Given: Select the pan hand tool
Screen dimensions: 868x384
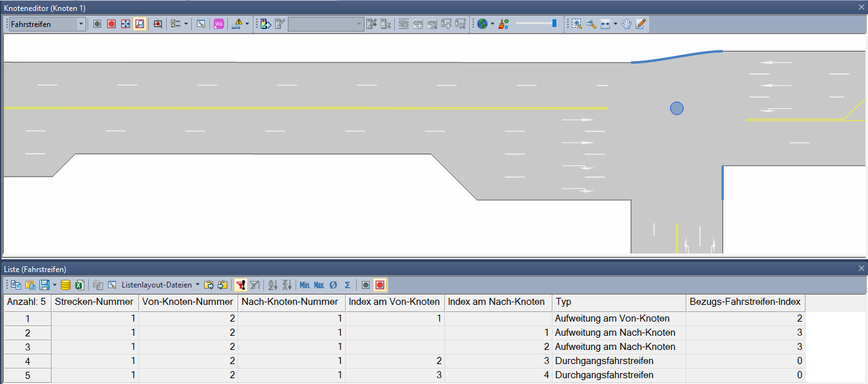Looking at the screenshot, I should pos(626,24).
